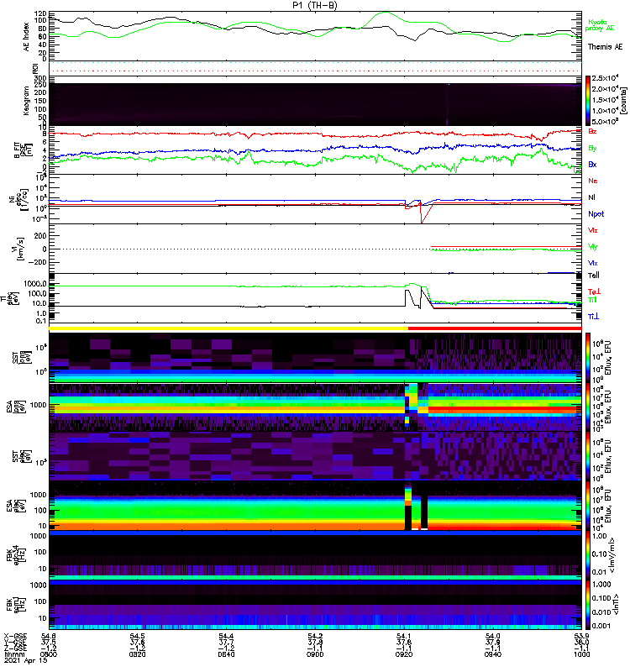This screenshot has width=630, height=672.
Task: Select the Themis AE legend label
Action: click(x=605, y=47)
